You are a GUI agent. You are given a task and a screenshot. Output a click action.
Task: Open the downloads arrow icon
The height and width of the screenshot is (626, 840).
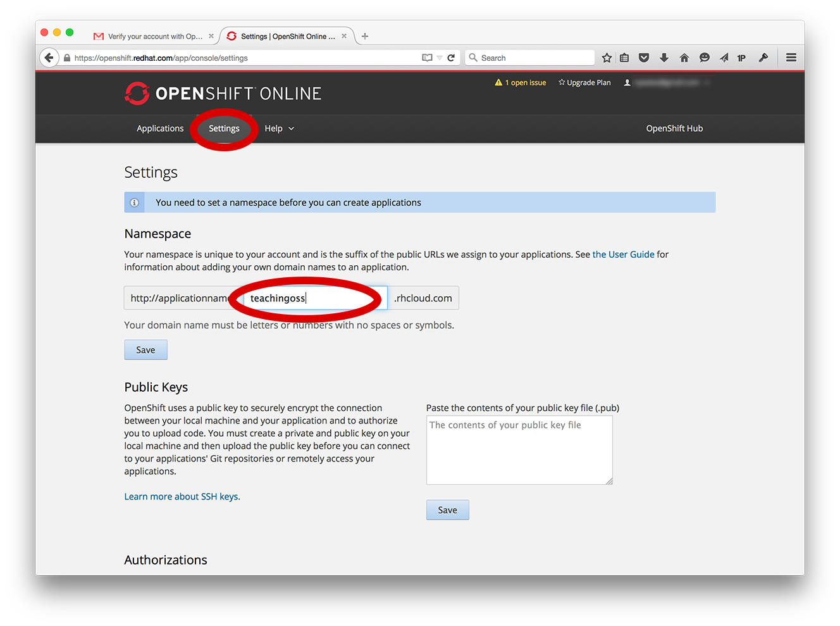[x=664, y=58]
